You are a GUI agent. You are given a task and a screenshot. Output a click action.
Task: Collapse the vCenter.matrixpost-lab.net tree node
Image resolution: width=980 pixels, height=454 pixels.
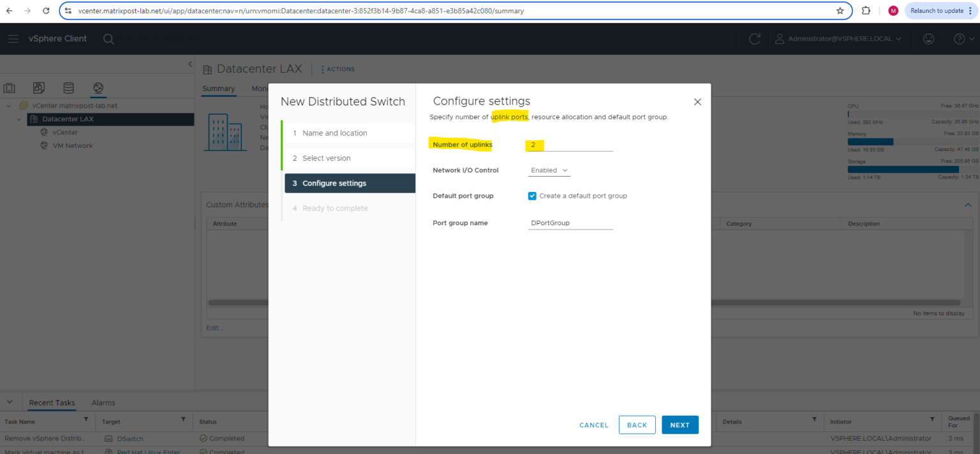pos(8,106)
